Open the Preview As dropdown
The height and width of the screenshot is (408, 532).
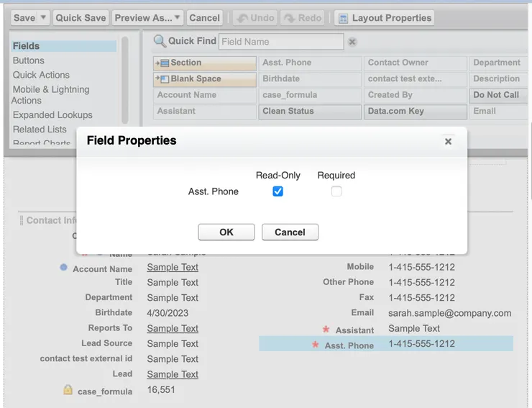tap(147, 18)
